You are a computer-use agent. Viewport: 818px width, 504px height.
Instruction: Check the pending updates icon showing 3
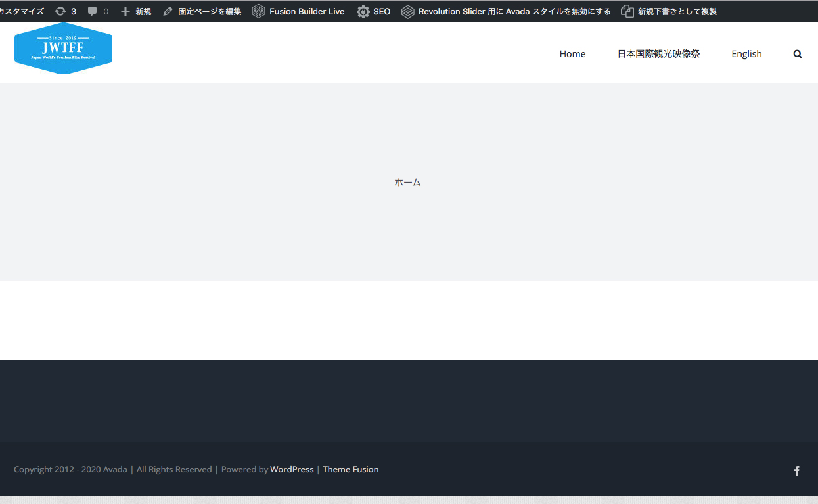click(65, 11)
